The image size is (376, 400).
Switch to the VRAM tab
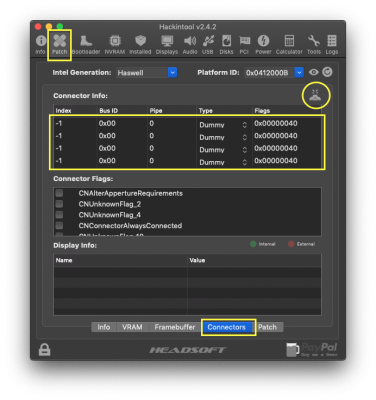tap(132, 327)
